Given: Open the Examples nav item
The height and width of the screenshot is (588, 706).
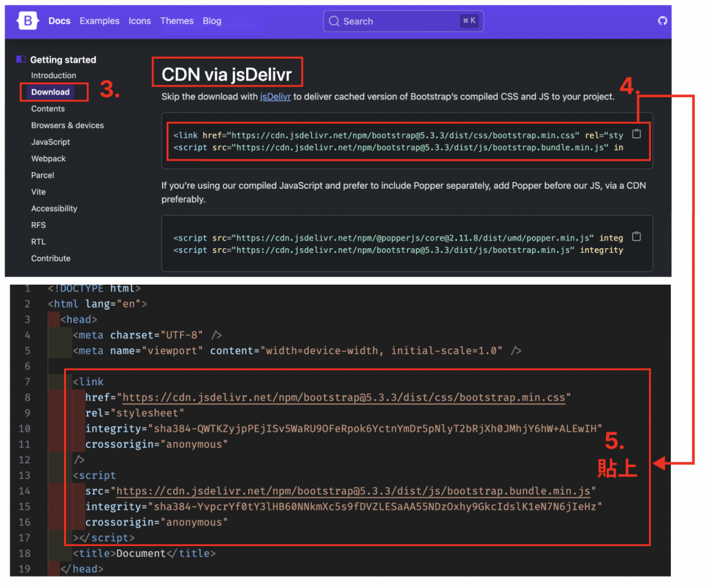Looking at the screenshot, I should click(x=99, y=21).
